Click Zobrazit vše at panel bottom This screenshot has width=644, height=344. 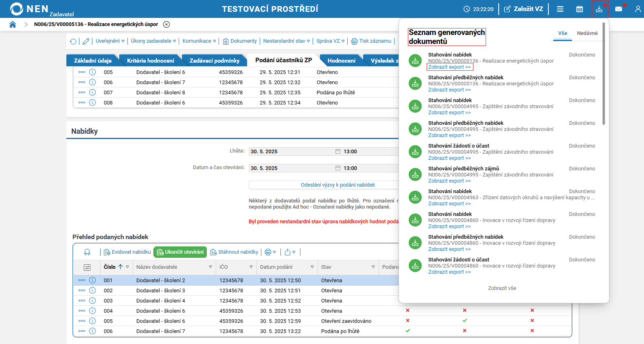[502, 288]
